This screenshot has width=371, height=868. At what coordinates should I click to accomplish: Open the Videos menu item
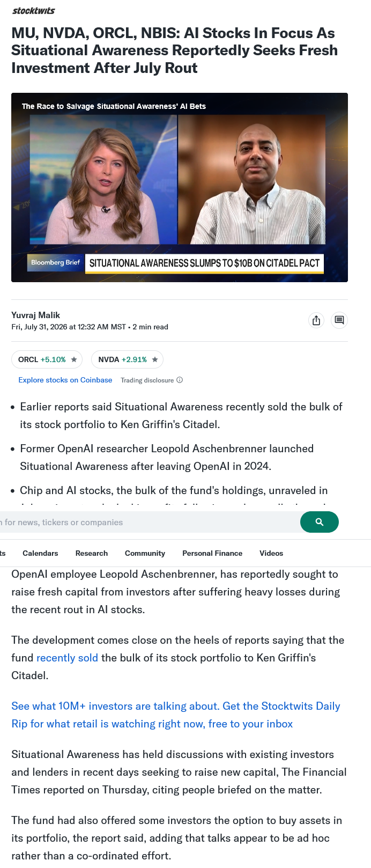coord(271,553)
